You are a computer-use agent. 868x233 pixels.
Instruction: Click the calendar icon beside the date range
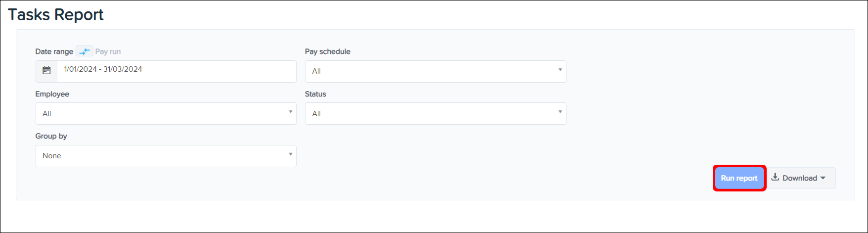click(46, 71)
